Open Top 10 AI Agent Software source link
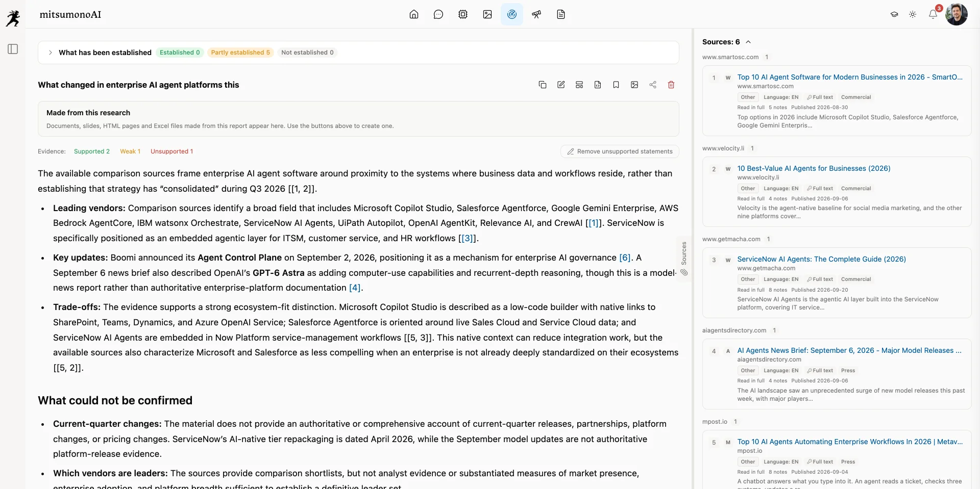This screenshot has height=489, width=980. click(x=850, y=77)
